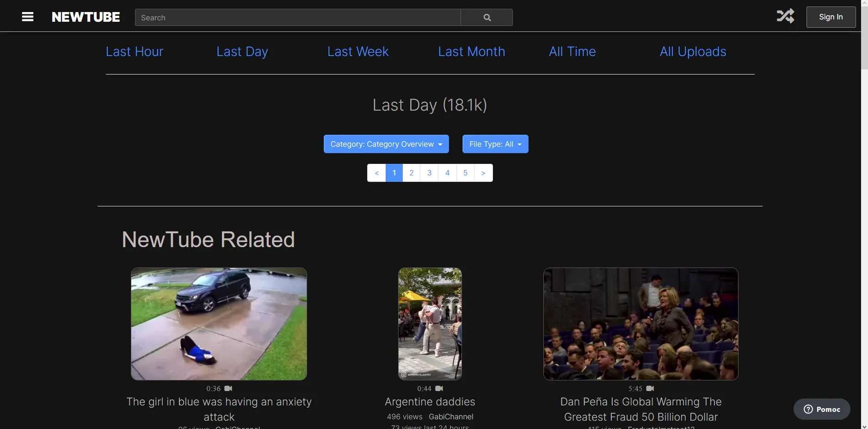Go to results page 3
This screenshot has width=868, height=429.
pyautogui.click(x=430, y=173)
